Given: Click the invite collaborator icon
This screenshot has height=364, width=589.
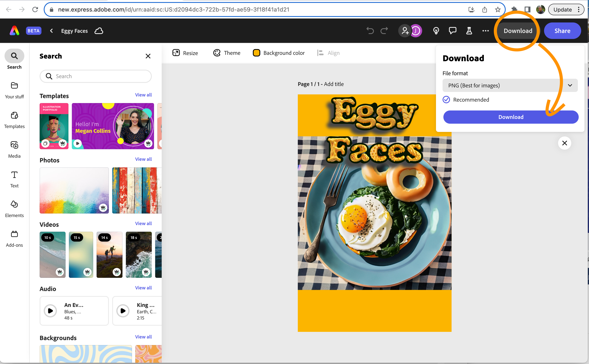Looking at the screenshot, I should pyautogui.click(x=405, y=31).
